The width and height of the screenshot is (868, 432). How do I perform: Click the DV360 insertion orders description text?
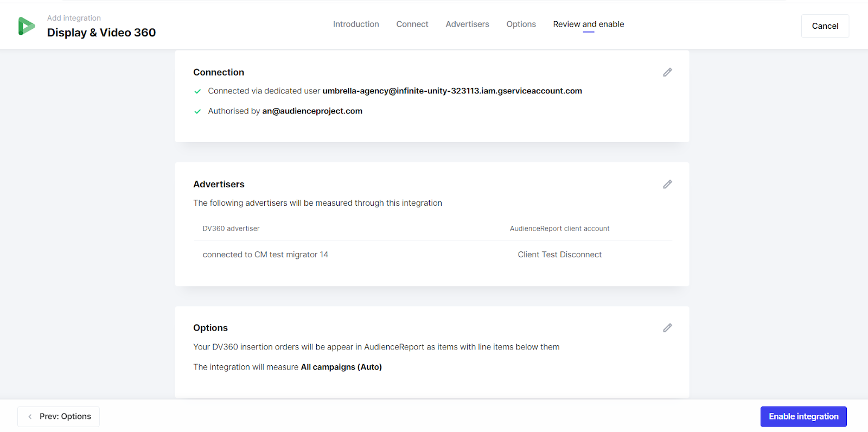[376, 347]
